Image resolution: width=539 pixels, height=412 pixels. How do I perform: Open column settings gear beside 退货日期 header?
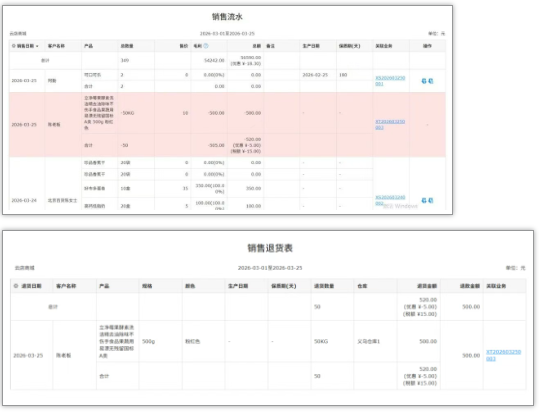click(x=16, y=286)
